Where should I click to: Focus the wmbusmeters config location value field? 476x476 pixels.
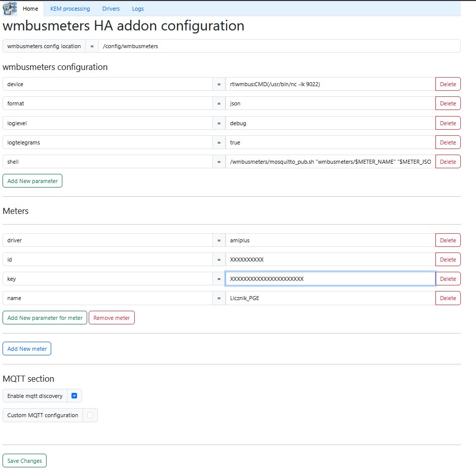[279, 46]
